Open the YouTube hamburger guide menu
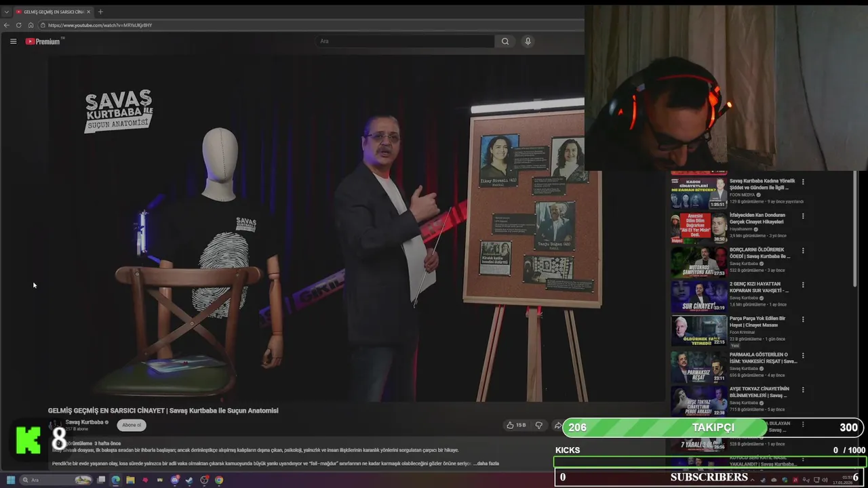 tap(13, 41)
